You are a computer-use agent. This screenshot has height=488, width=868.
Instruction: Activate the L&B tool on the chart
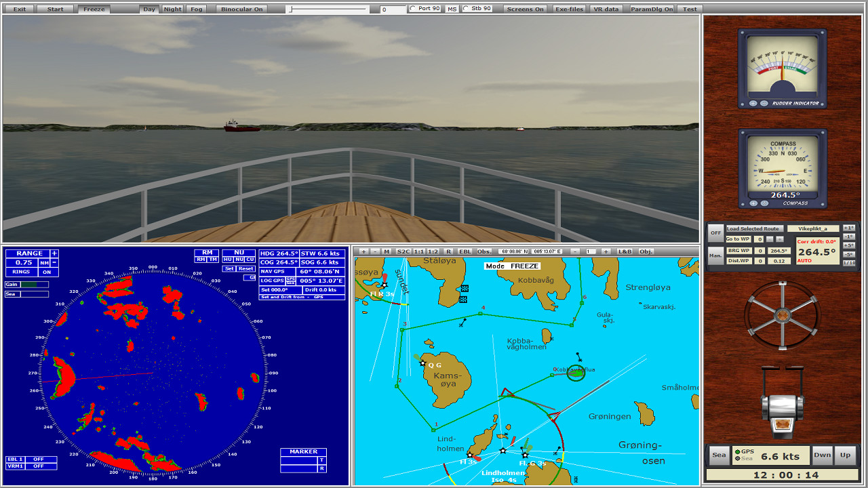pyautogui.click(x=624, y=251)
